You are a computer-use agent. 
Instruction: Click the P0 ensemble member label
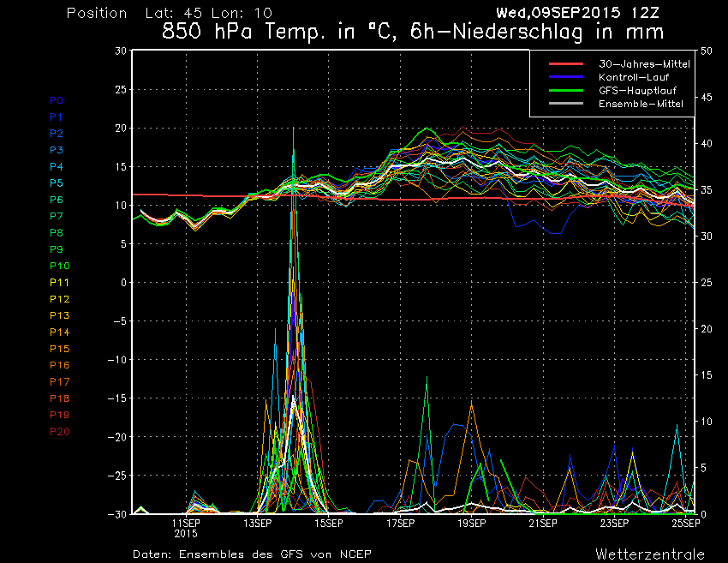coord(57,100)
